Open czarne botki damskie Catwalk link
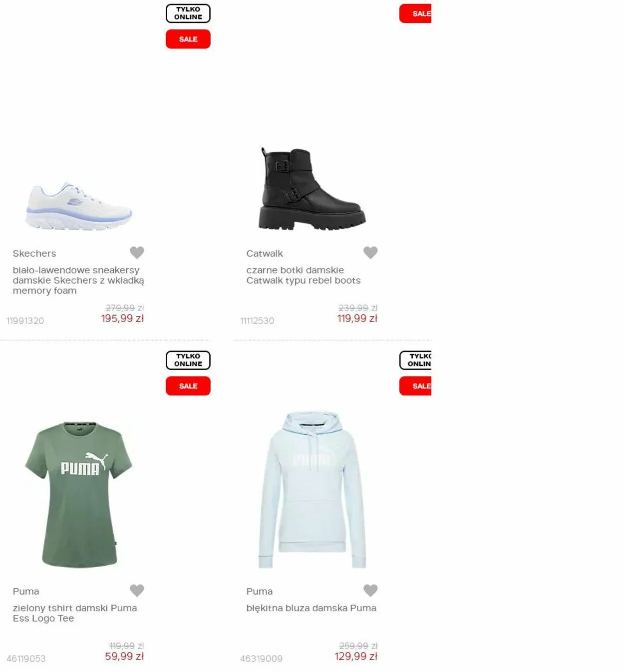This screenshot has width=624, height=672. pyautogui.click(x=304, y=275)
